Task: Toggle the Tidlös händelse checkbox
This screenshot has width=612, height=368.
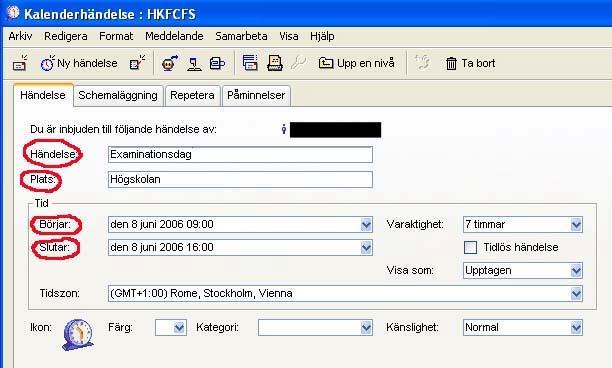Action: tap(470, 247)
